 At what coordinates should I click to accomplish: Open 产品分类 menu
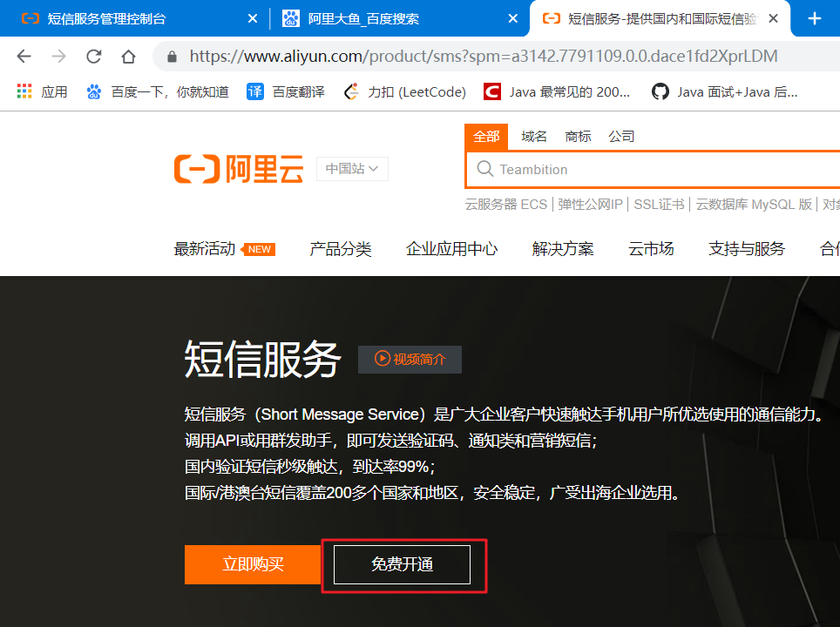[x=340, y=248]
